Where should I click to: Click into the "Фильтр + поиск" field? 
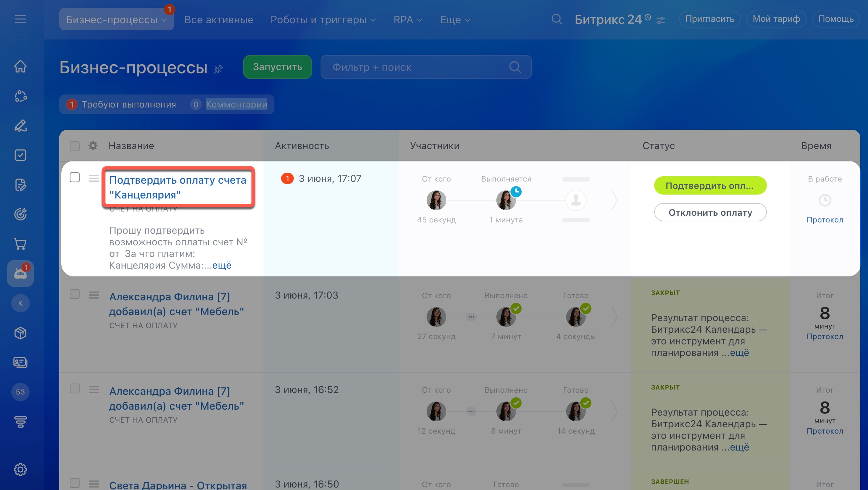click(416, 67)
